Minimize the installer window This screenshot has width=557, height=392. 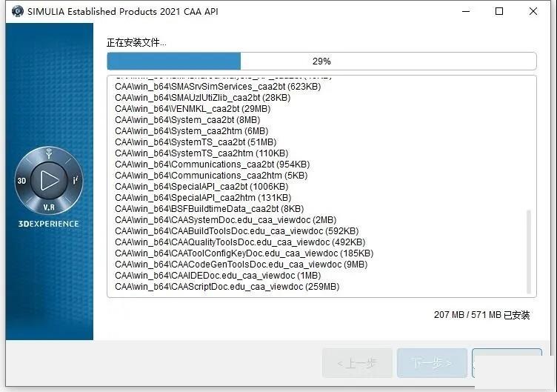coord(466,11)
